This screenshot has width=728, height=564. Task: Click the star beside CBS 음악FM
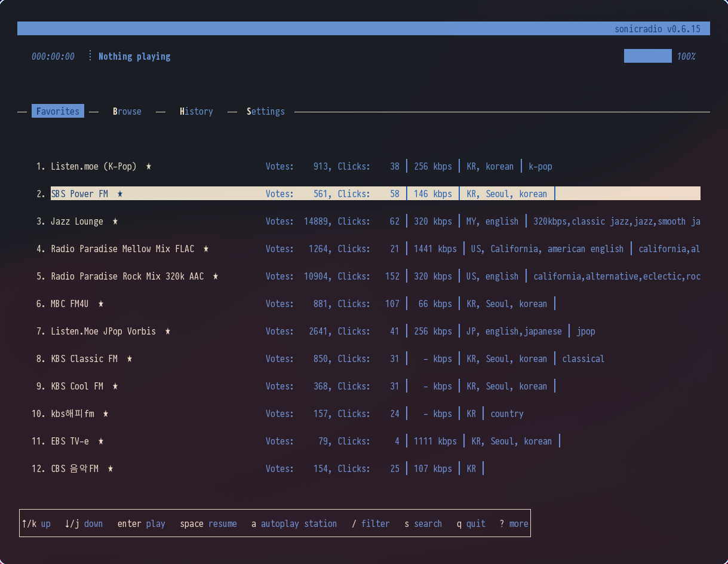pyautogui.click(x=110, y=468)
